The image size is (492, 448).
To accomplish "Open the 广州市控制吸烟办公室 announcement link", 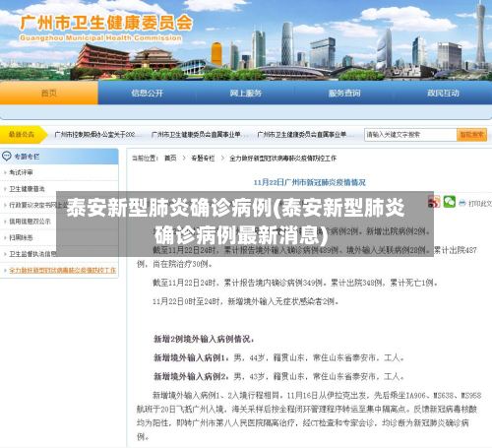I will point(94,134).
